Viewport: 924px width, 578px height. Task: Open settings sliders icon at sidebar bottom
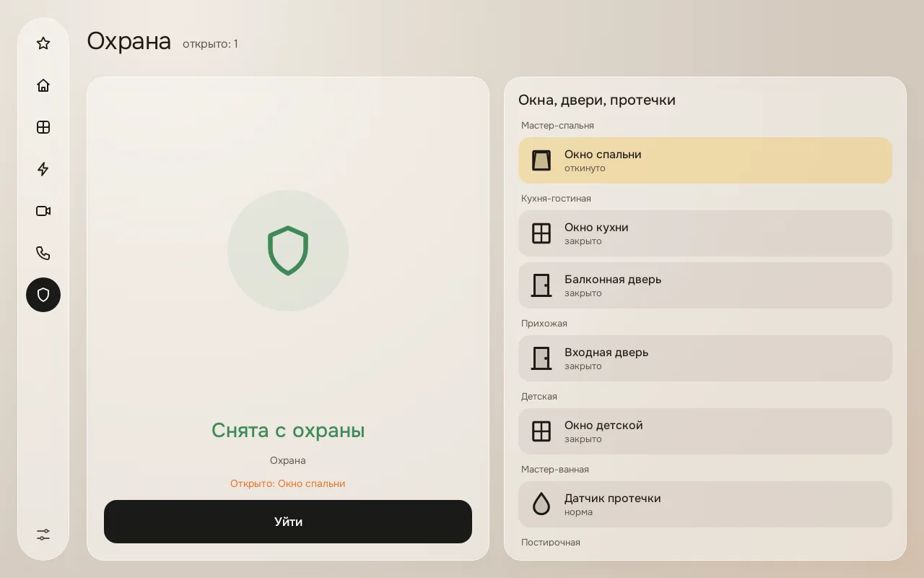[43, 535]
